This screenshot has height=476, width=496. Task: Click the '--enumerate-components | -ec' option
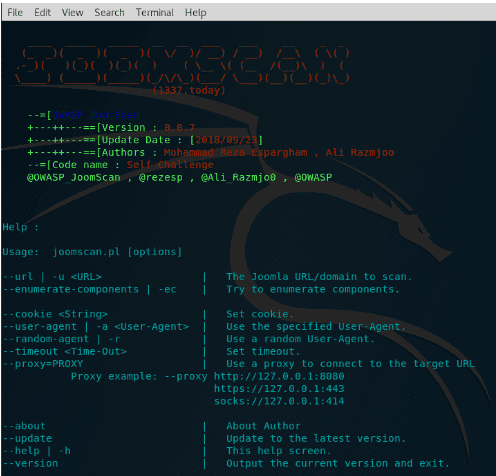tap(90, 289)
